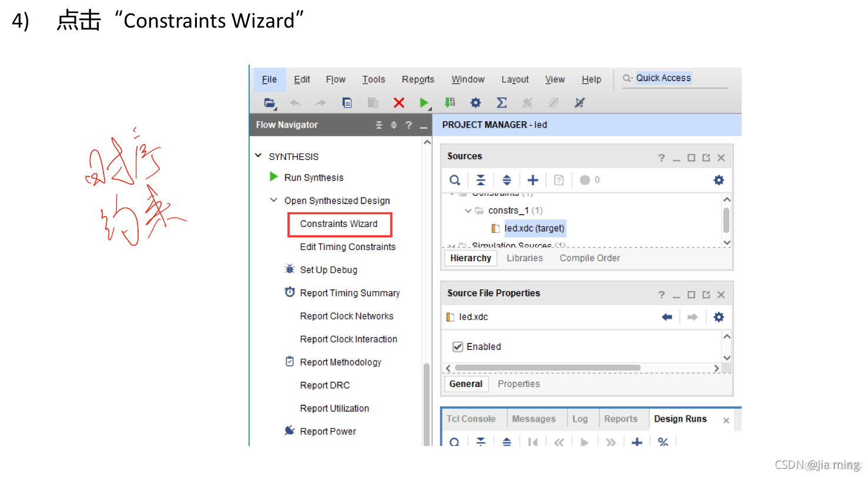Open the bottom Reports tab

pyautogui.click(x=621, y=419)
